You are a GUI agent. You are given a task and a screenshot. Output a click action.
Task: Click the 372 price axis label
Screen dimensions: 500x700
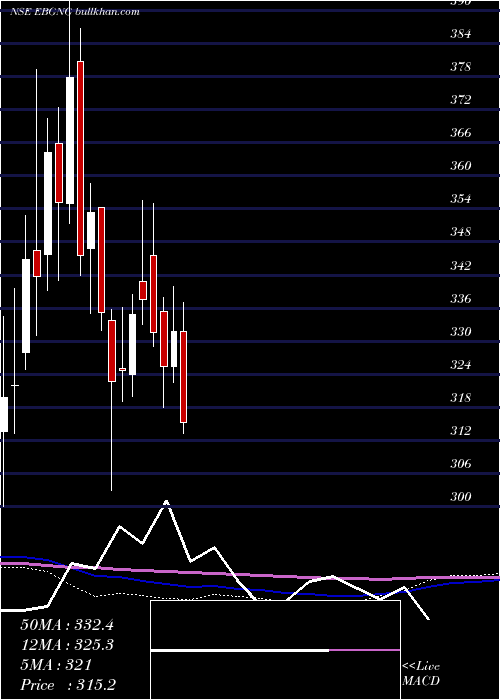(460, 100)
